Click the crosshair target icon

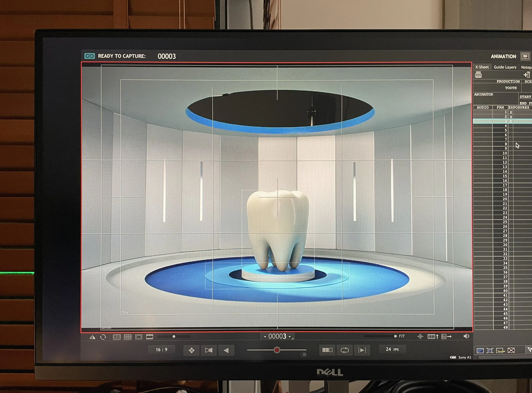[420, 336]
